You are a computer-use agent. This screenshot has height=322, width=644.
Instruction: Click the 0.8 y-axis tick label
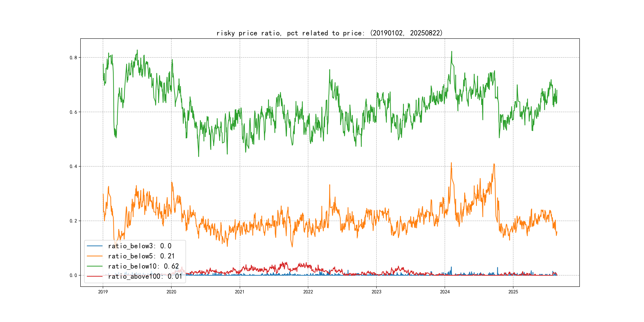click(73, 57)
